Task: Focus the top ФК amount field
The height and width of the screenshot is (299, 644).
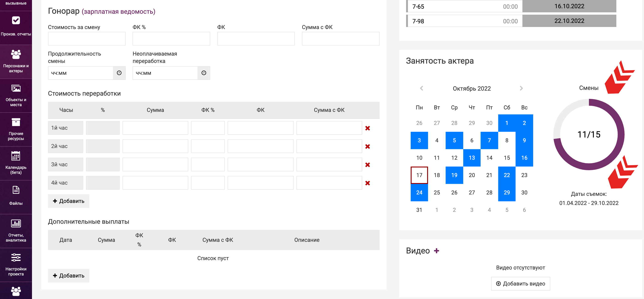Action: [256, 38]
